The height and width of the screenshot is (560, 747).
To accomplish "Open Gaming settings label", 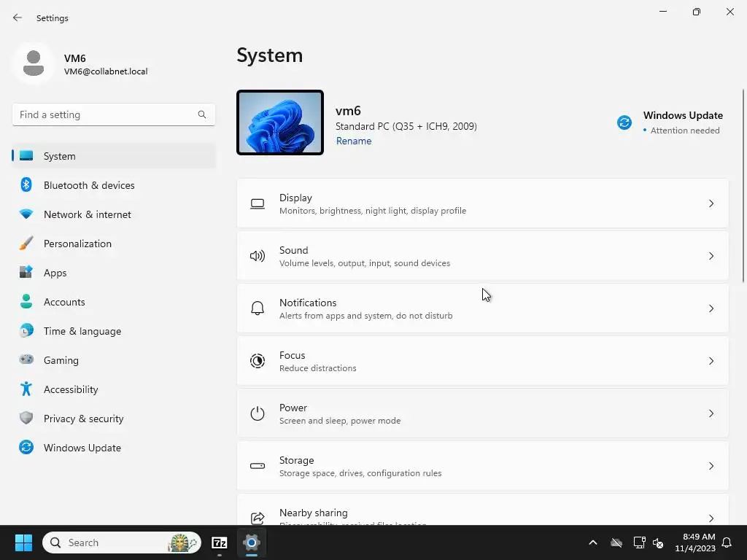I will click(x=61, y=360).
